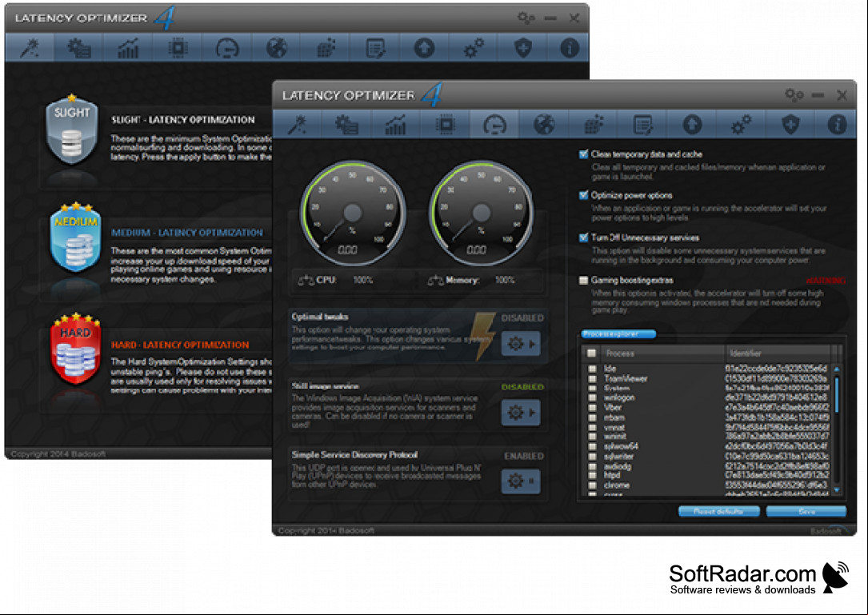Image resolution: width=868 pixels, height=615 pixels.
Task: Tick the select-all checkbox in process table header
Action: [592, 353]
